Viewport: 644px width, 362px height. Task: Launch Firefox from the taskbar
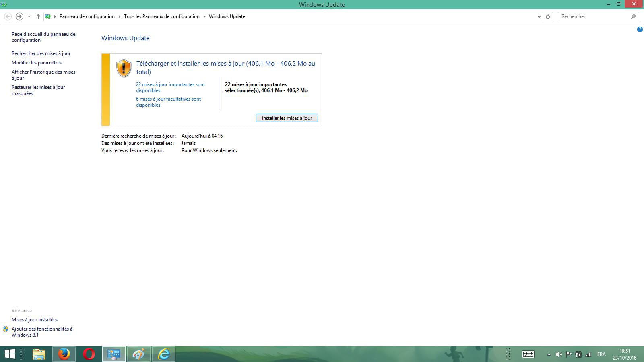pyautogui.click(x=64, y=354)
